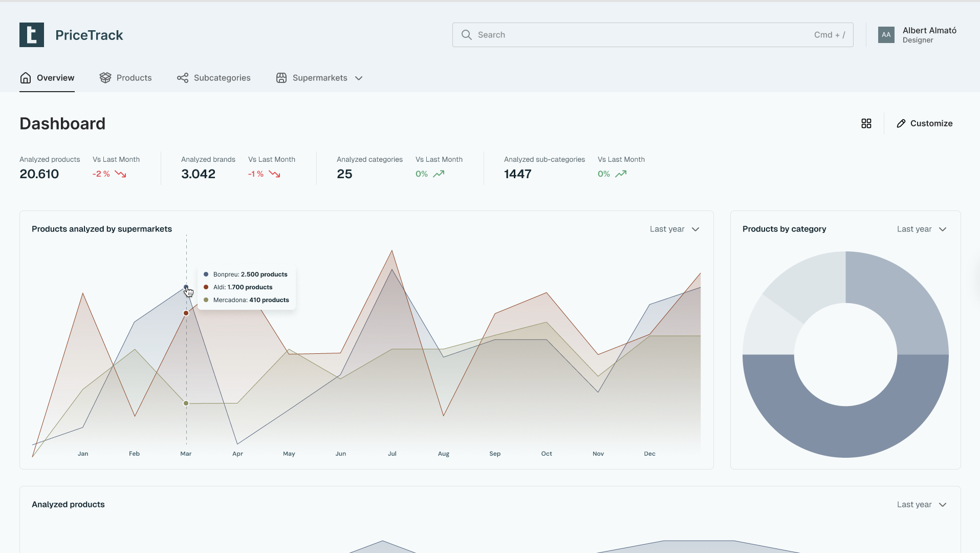Click the Subcategories network icon
The height and width of the screenshot is (553, 980).
point(183,77)
